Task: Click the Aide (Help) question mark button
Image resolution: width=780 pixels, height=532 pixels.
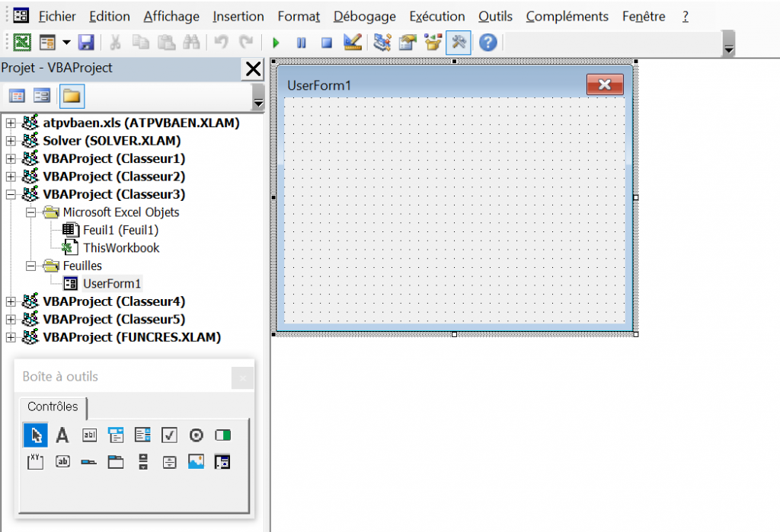Action: [x=486, y=42]
